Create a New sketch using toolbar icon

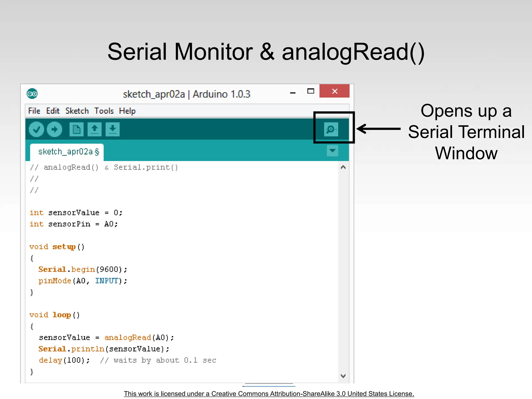coord(76,129)
